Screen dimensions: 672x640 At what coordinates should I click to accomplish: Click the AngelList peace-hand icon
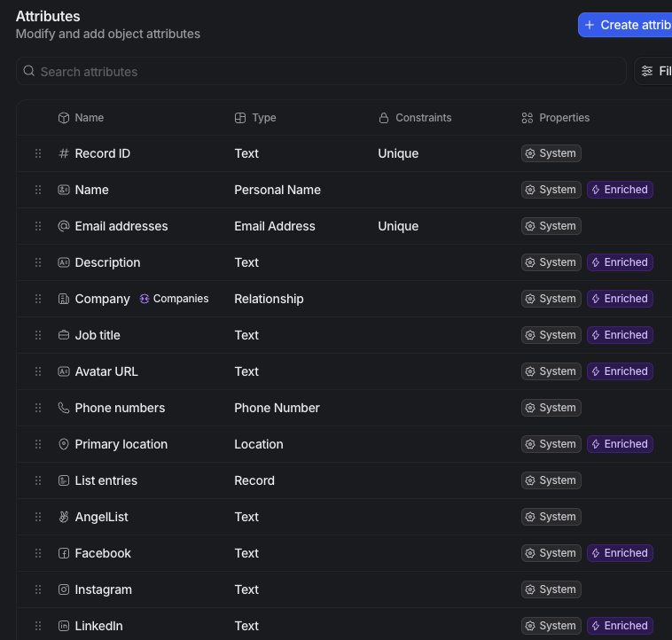64,517
